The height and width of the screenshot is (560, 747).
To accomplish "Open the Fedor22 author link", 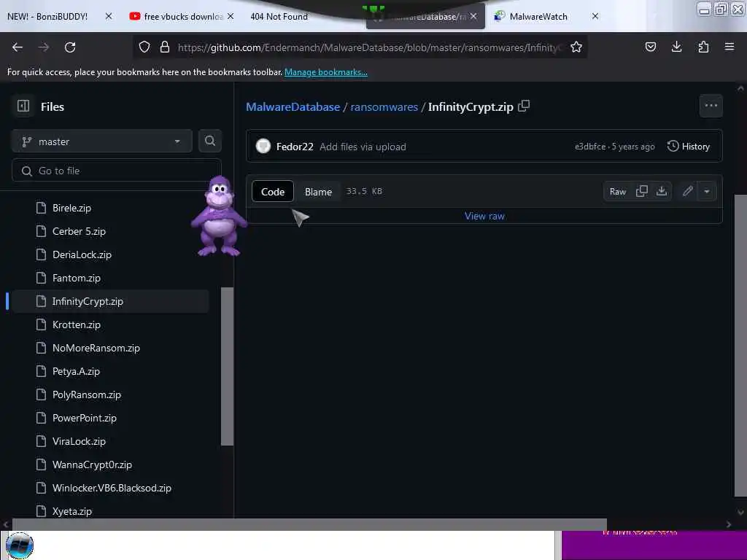I will 295,147.
